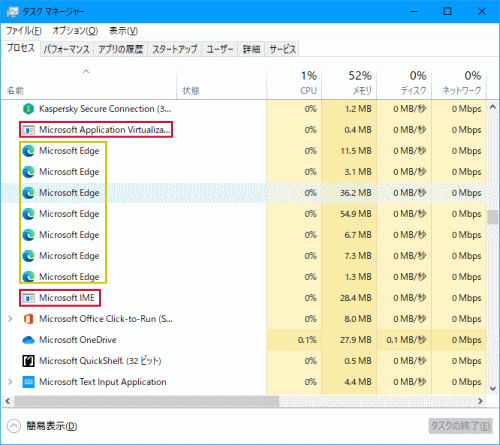Select the Microsoft IME process name

pyautogui.click(x=67, y=298)
